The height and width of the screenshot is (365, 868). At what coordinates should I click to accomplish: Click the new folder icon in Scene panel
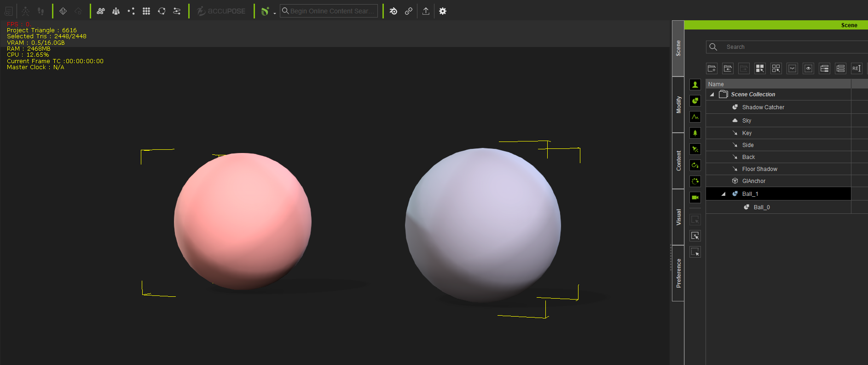tap(712, 69)
